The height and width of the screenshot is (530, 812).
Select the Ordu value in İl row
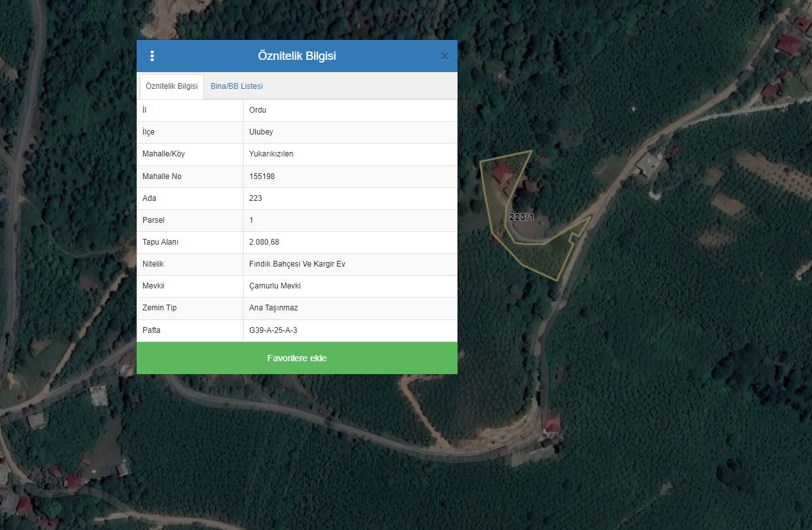[258, 110]
